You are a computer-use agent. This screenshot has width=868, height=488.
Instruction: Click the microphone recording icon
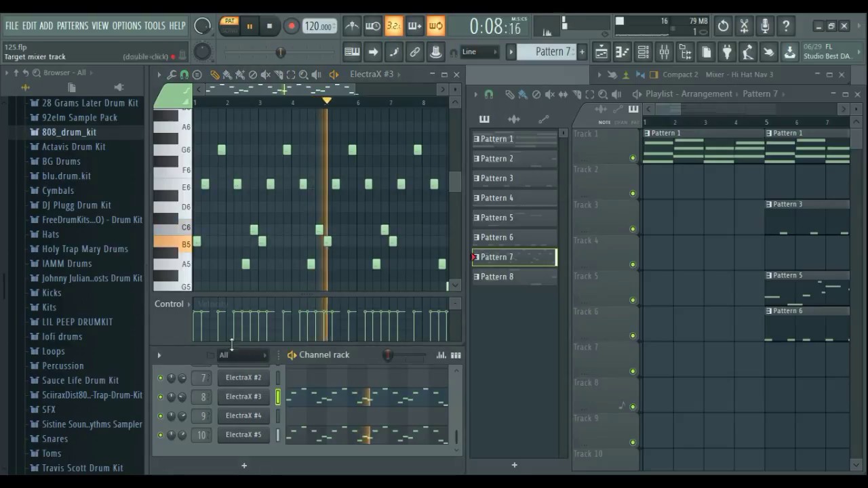tap(765, 26)
